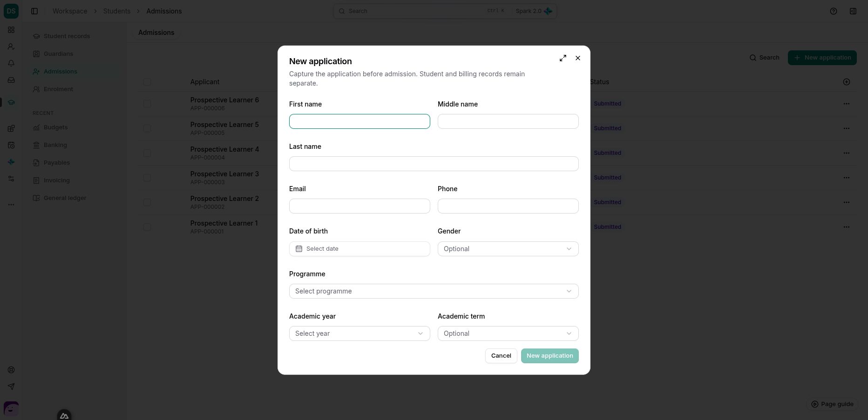Check the box for Prospective Learner 2
868x420 pixels.
point(147,202)
